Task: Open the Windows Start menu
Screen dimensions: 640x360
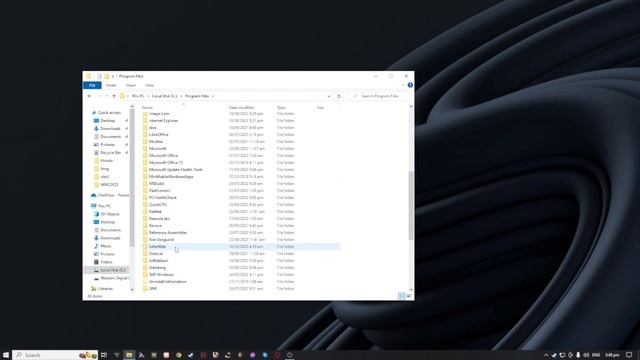Action: [x=6, y=355]
